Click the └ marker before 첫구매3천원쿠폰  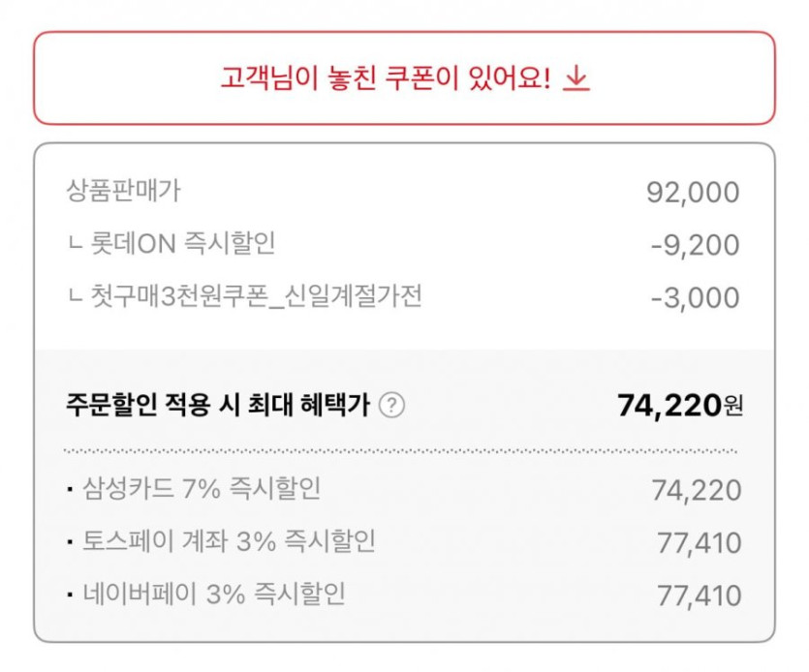click(75, 298)
